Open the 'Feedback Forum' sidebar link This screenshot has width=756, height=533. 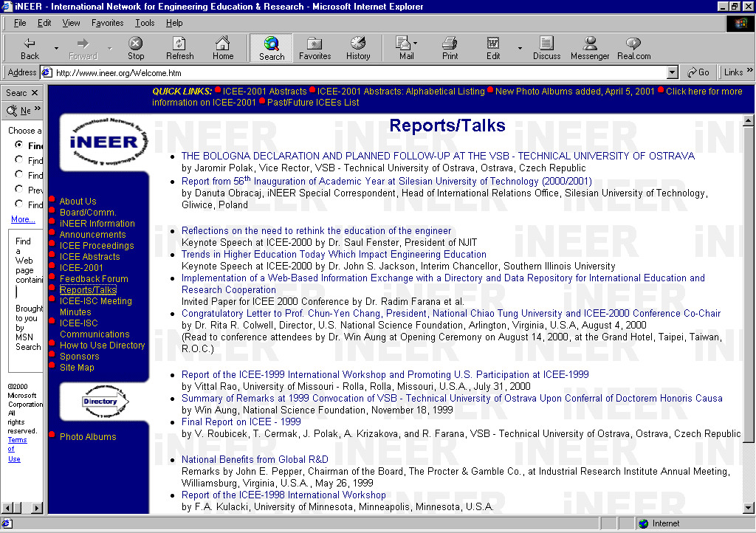point(94,278)
